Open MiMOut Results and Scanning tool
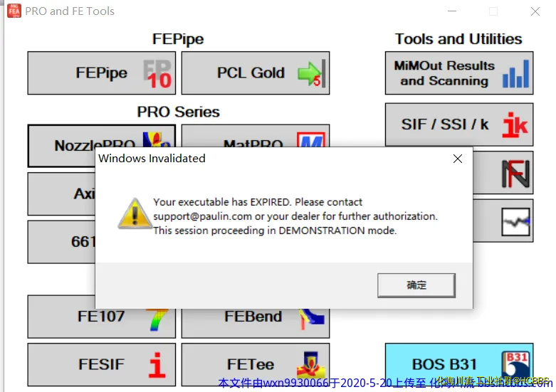The width and height of the screenshot is (556, 392). (x=458, y=73)
